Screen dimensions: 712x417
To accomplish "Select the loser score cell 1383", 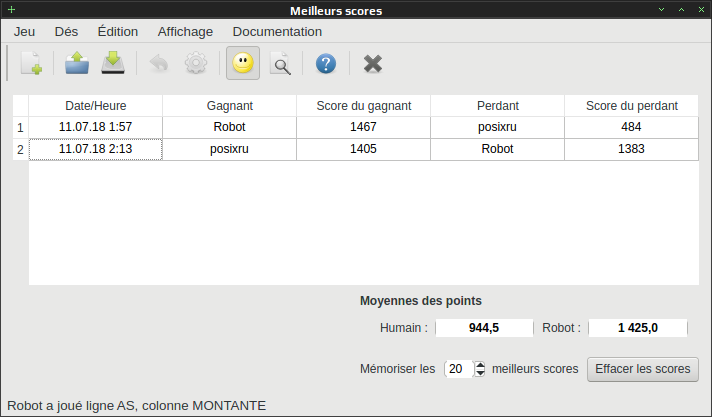I will [631, 149].
